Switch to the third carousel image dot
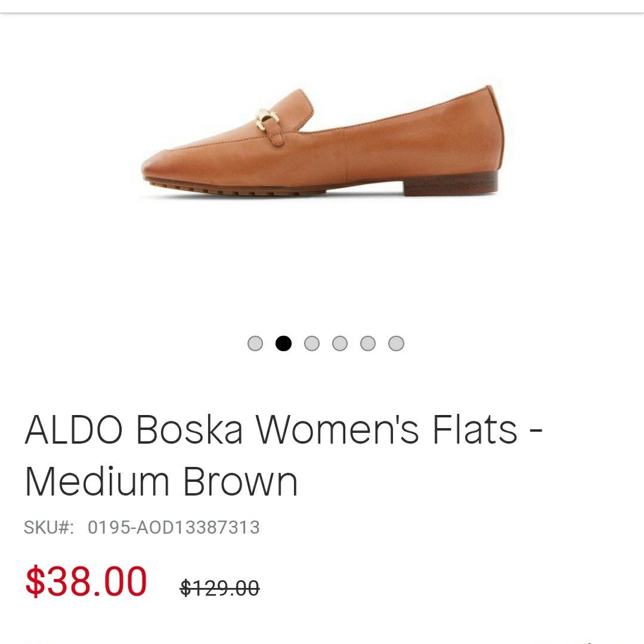 pos(312,343)
